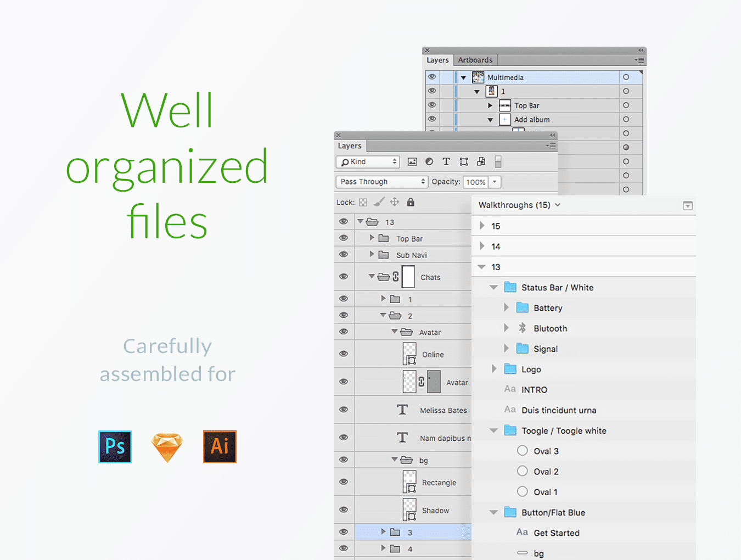The width and height of the screenshot is (741, 560).
Task: Click the lock position move icon
Action: pos(395,202)
